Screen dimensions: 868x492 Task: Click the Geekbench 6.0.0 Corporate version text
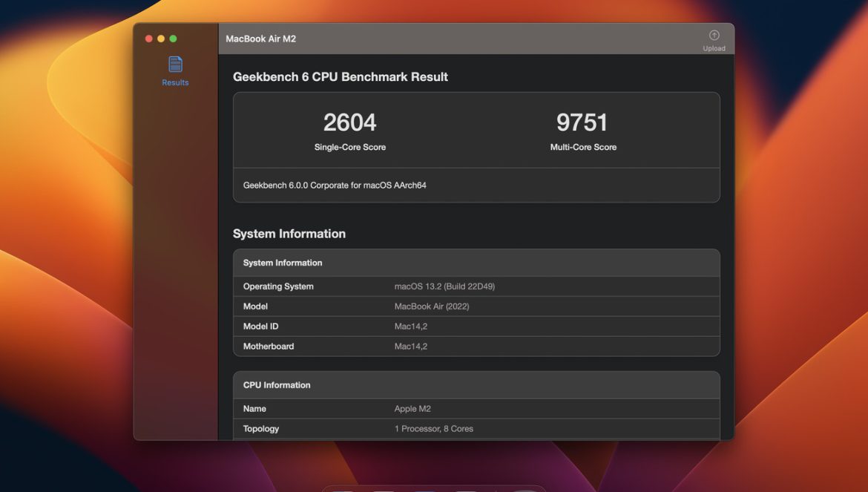coord(335,186)
